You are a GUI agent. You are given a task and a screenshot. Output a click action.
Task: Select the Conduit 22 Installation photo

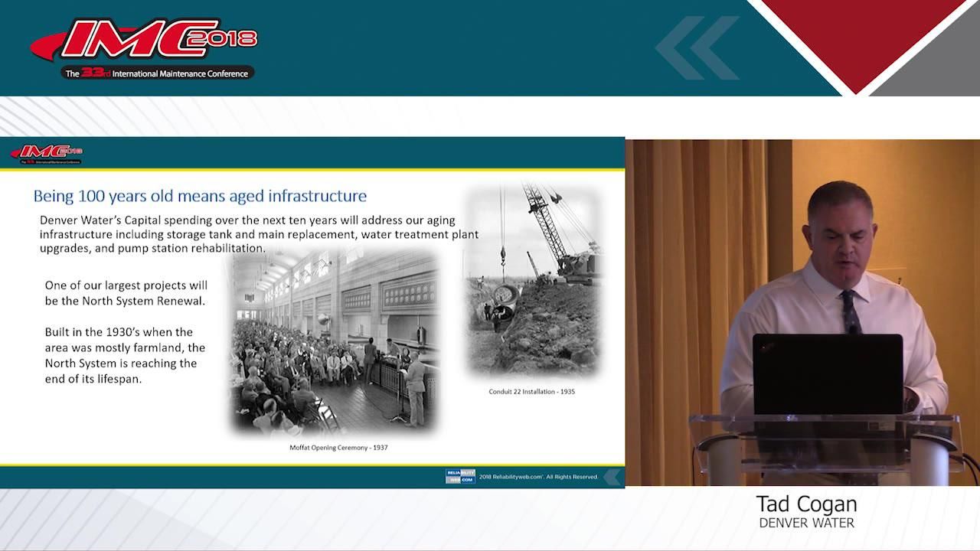click(534, 280)
